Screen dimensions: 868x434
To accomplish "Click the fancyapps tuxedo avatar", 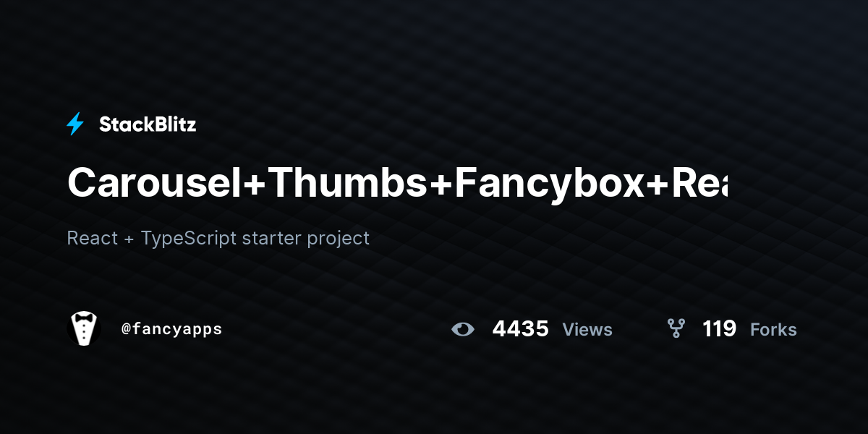I will pyautogui.click(x=84, y=329).
